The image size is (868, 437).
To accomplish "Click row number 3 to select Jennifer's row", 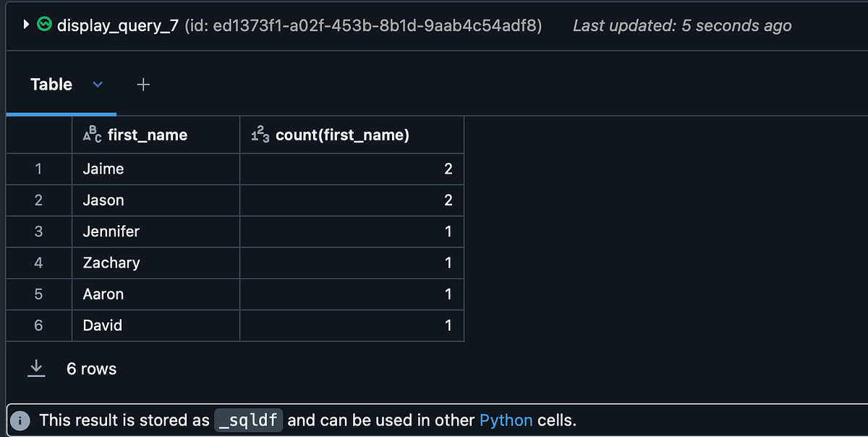I will (x=38, y=231).
